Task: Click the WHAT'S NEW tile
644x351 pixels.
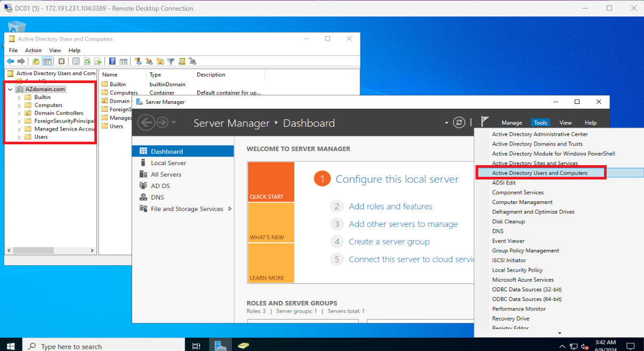Action: [271, 223]
